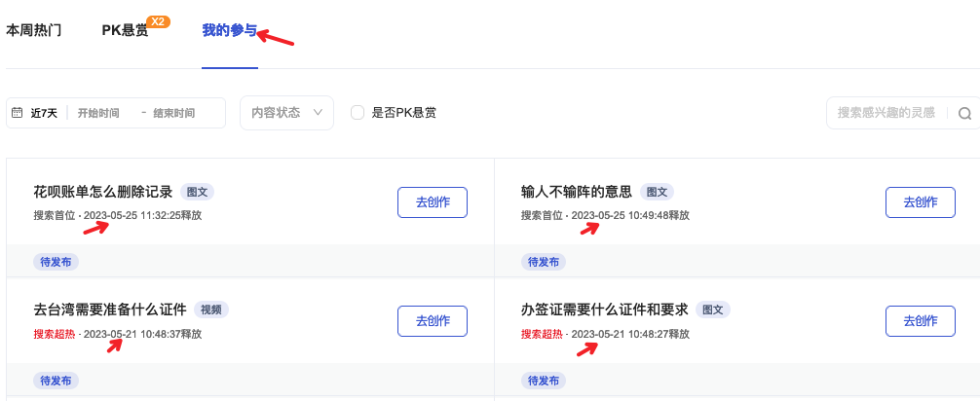The width and height of the screenshot is (980, 401).
Task: Click the X2 badge on PK悬赏
Action: point(158,21)
